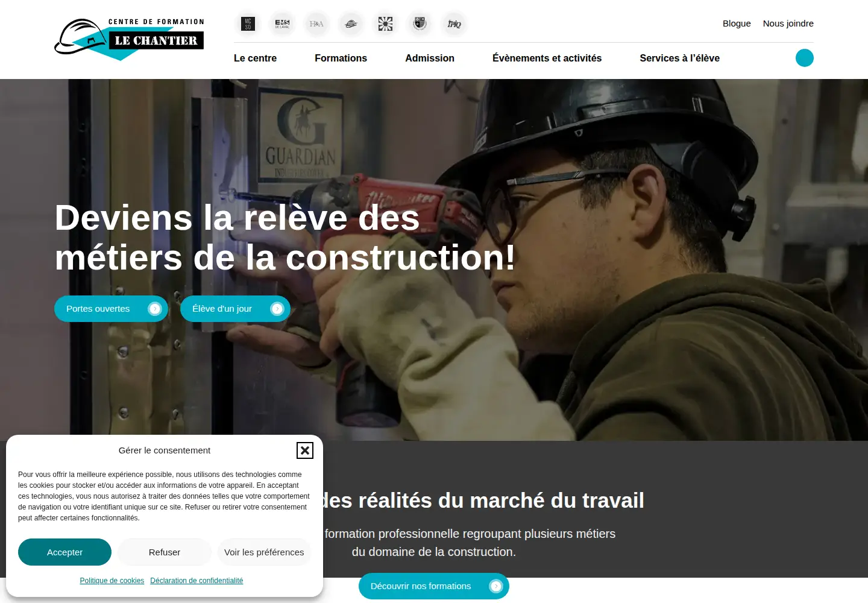
Task: Open Évènements et activités menu
Action: [547, 58]
